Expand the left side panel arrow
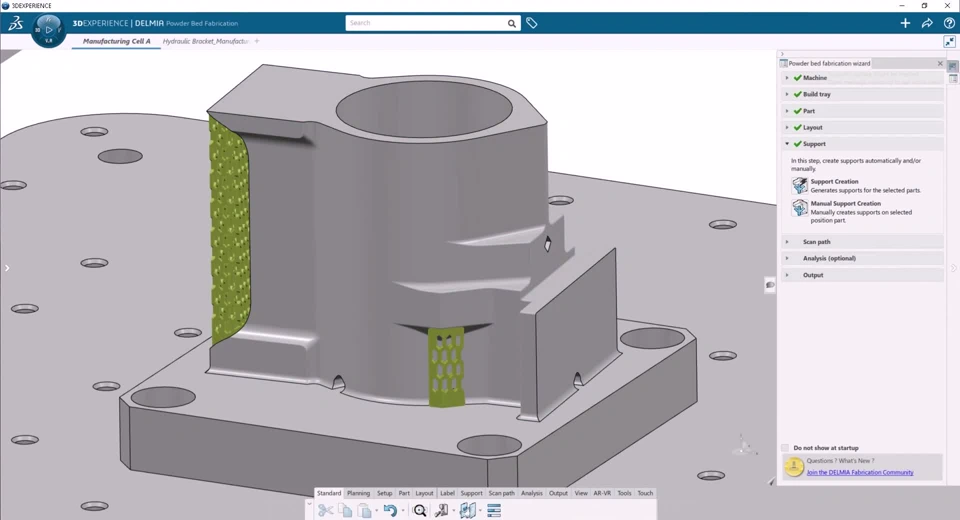Screen dimensions: 960x520 7,268
